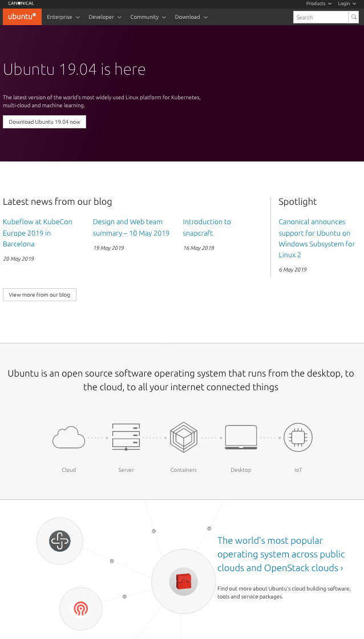Click the Canonical logo at top left
This screenshot has width=364, height=639.
click(21, 3)
